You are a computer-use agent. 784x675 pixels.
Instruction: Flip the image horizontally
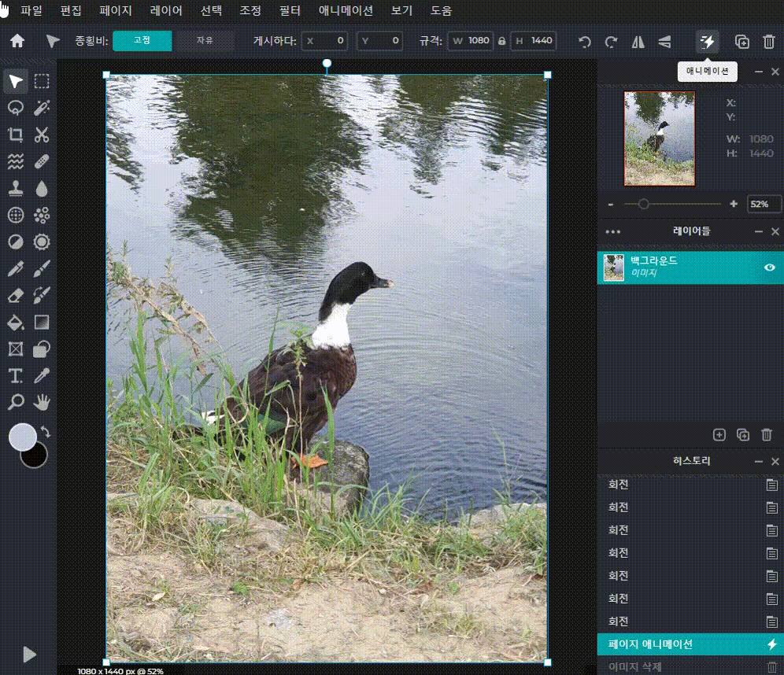(638, 42)
